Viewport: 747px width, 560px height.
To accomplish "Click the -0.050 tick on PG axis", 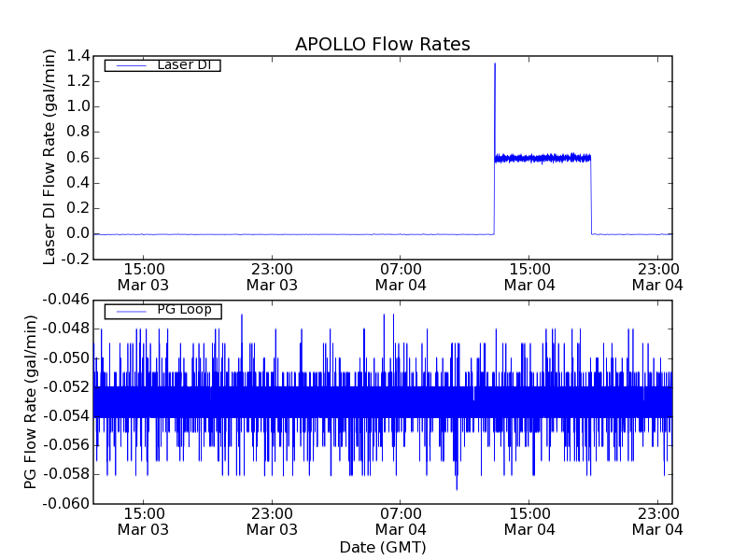I will click(65, 358).
